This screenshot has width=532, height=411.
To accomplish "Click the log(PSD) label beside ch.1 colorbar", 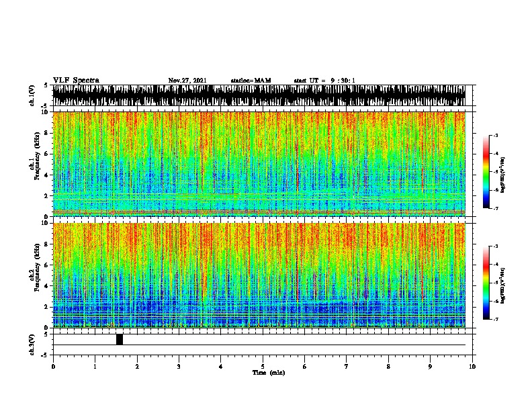I will pos(502,175).
